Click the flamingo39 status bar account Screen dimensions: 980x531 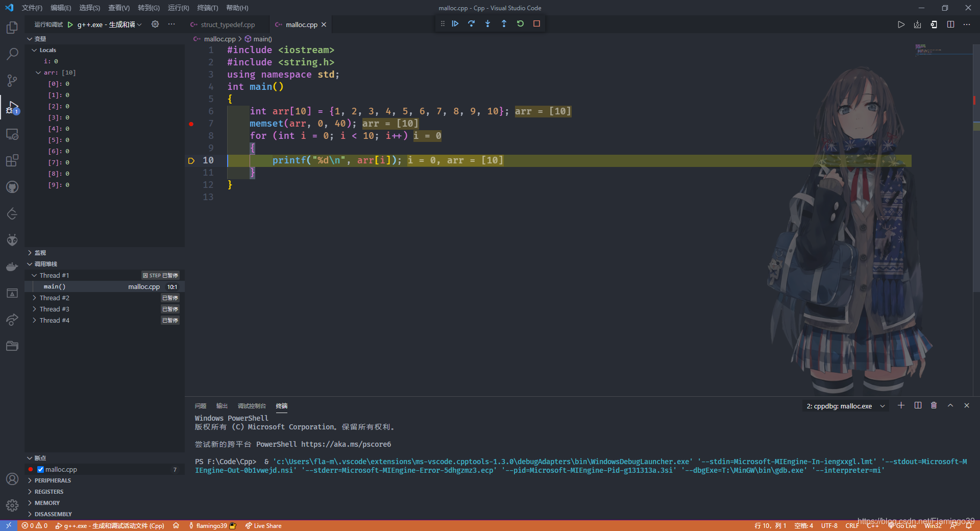tap(212, 525)
